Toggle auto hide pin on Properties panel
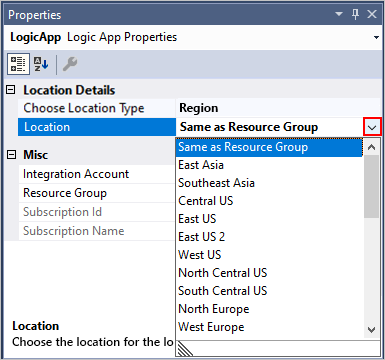Viewport: 385px width, 360px height. [355, 14]
